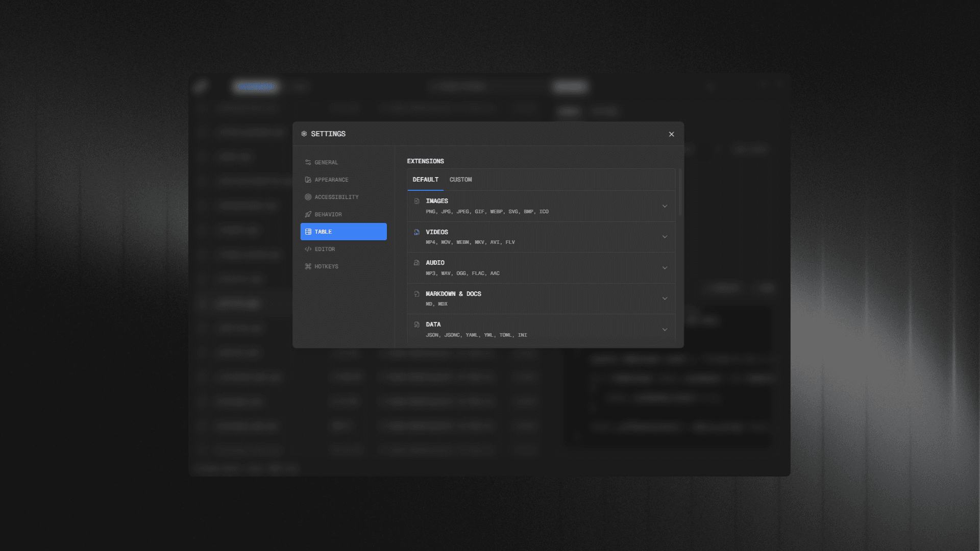The height and width of the screenshot is (551, 980).
Task: Click the Table grid icon
Action: tap(308, 232)
